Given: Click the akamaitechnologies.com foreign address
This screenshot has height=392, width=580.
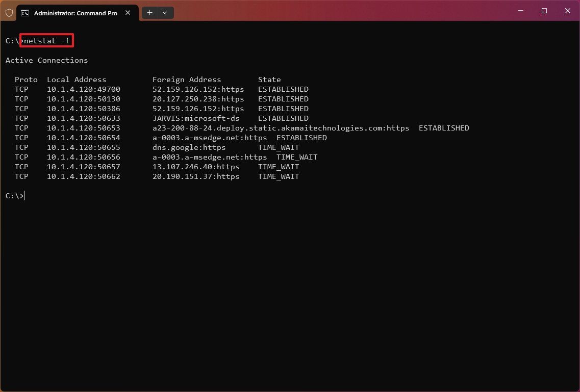Looking at the screenshot, I should tap(281, 127).
